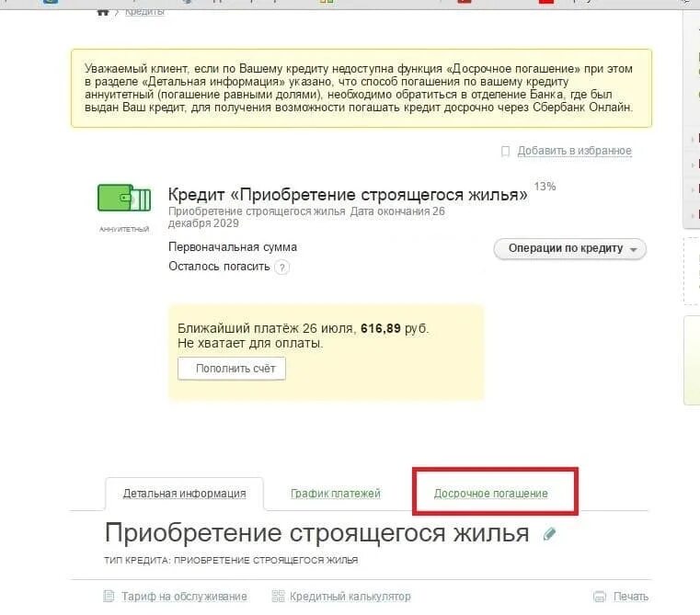Click the Печать link text

click(631, 597)
